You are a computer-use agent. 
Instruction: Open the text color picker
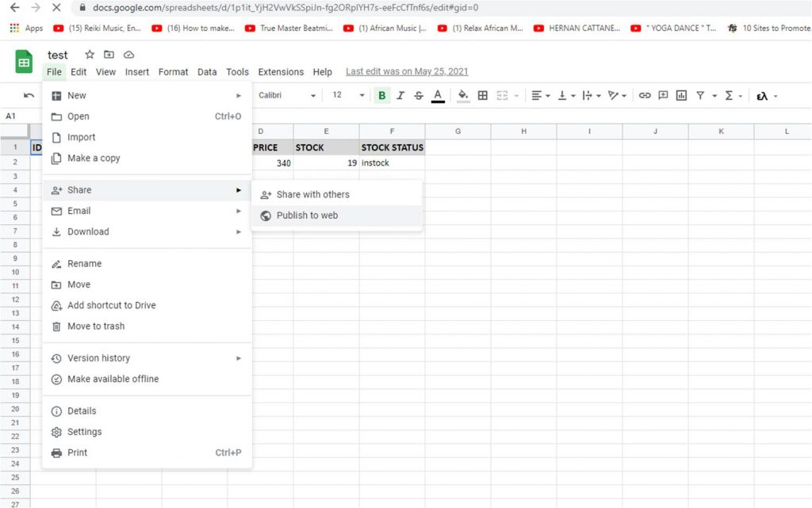[x=438, y=96]
